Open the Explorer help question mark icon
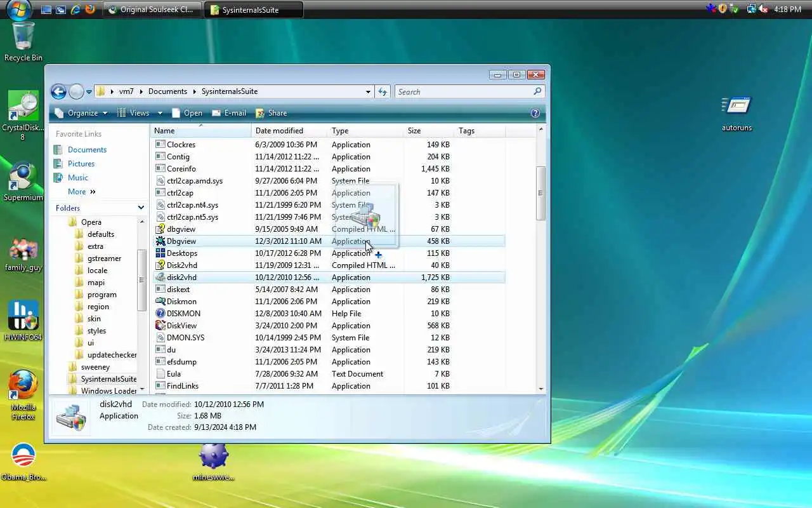The width and height of the screenshot is (812, 508). click(535, 113)
